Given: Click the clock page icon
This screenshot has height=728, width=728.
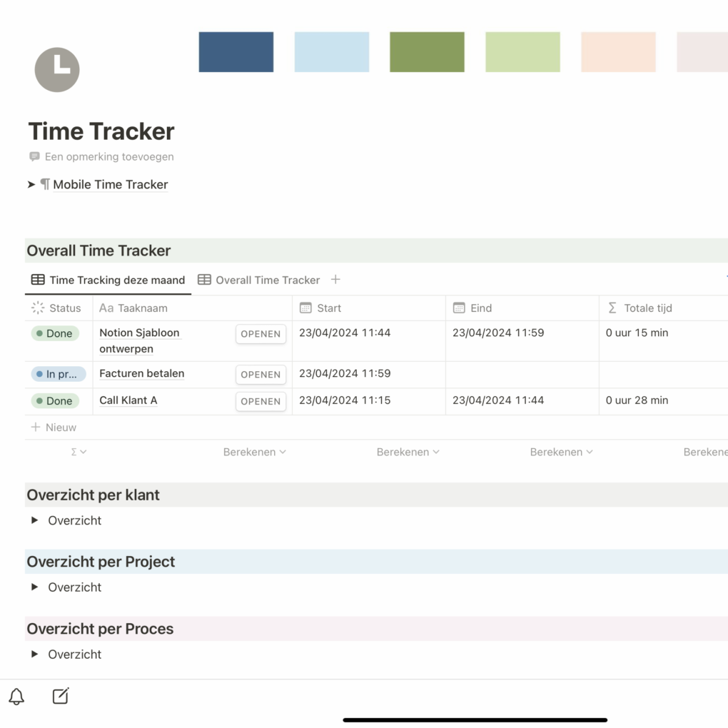Looking at the screenshot, I should pos(57,69).
